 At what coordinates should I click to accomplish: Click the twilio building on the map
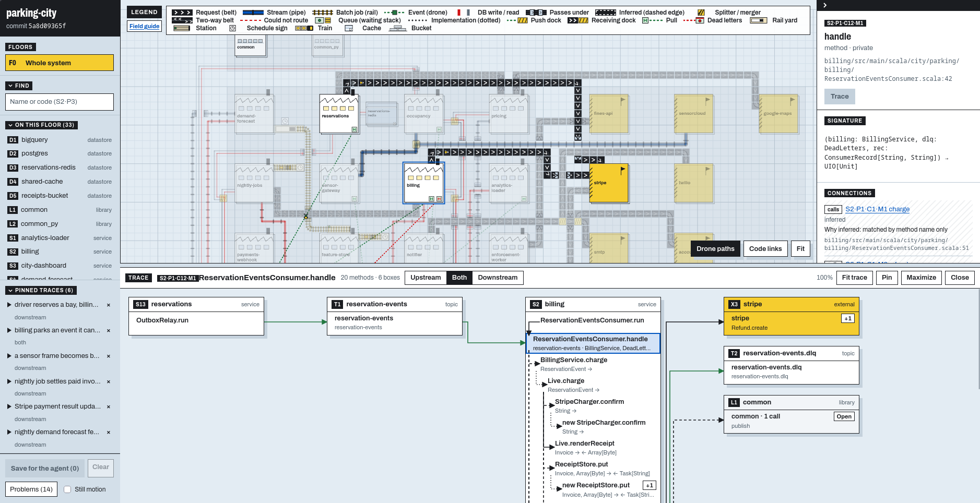(693, 183)
